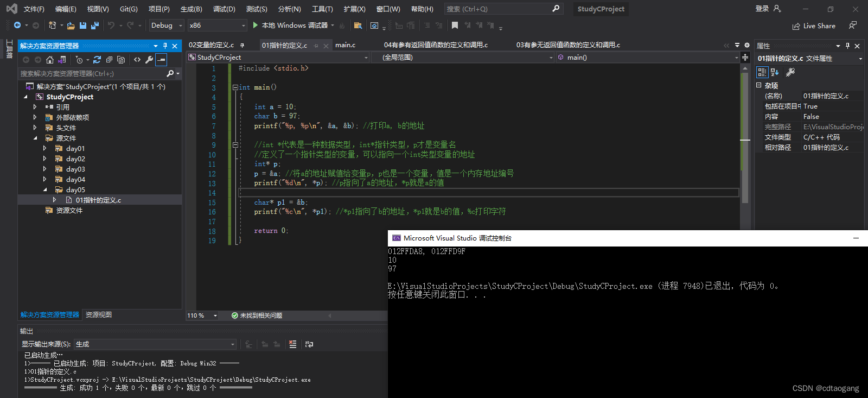Open the Debug configuration dropdown

(x=167, y=26)
